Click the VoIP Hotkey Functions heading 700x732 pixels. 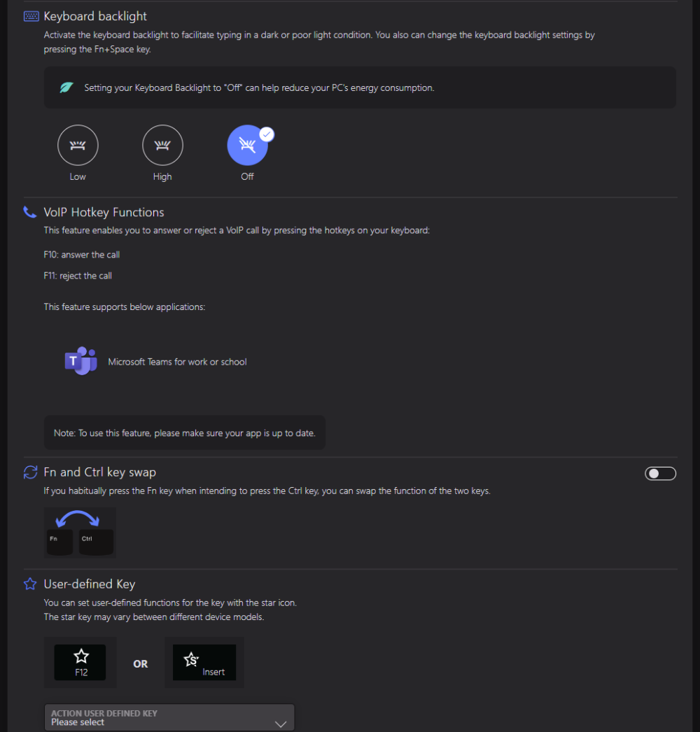click(x=104, y=212)
